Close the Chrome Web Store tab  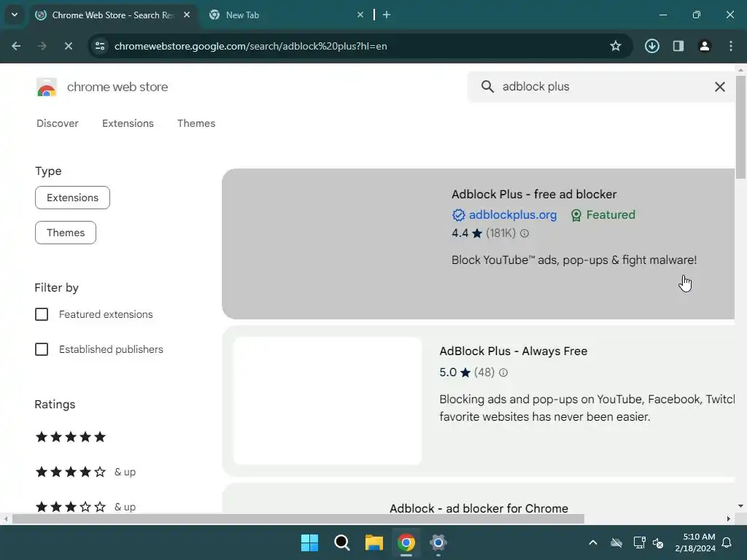[x=187, y=15]
